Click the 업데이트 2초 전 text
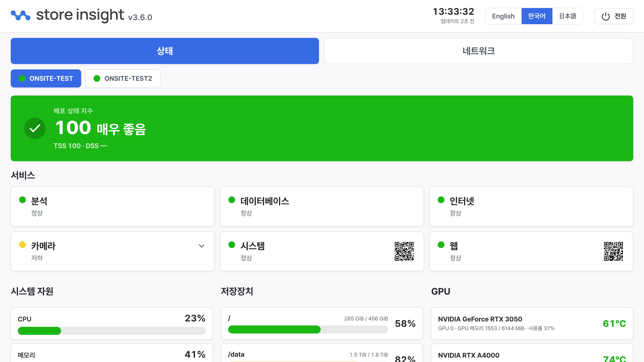This screenshot has width=644, height=362. [x=457, y=21]
